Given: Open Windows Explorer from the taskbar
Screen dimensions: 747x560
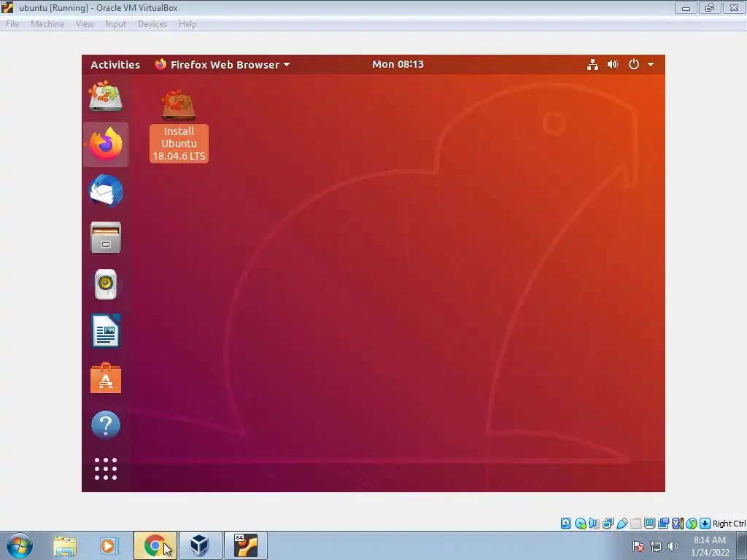Looking at the screenshot, I should pos(65,545).
